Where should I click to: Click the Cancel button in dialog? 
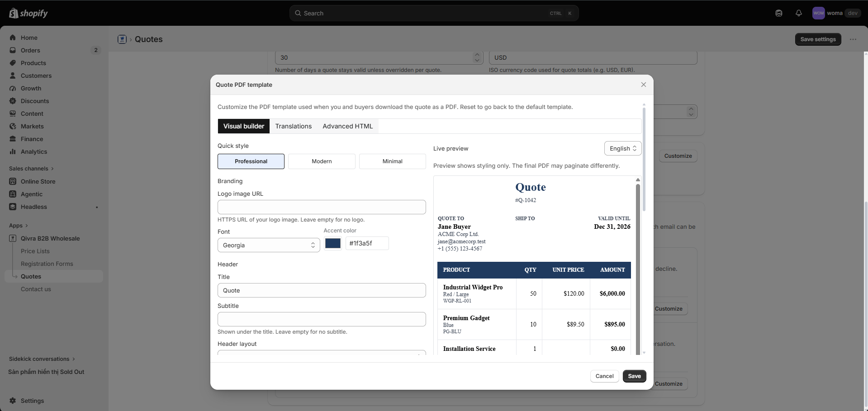click(605, 376)
